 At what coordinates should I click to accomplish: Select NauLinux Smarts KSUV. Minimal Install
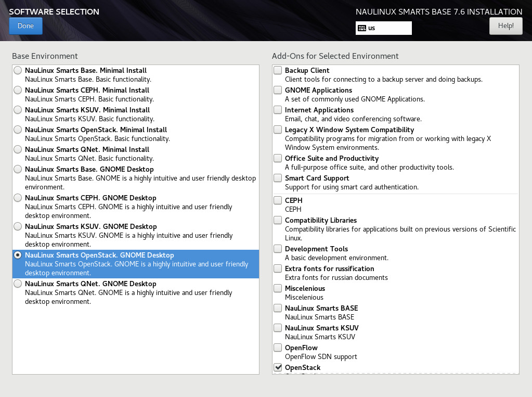18,110
